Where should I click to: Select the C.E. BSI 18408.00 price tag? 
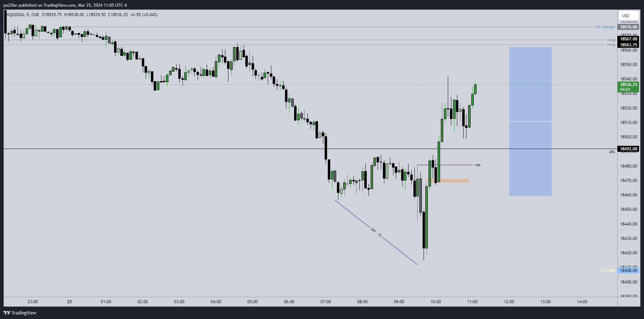(x=628, y=271)
